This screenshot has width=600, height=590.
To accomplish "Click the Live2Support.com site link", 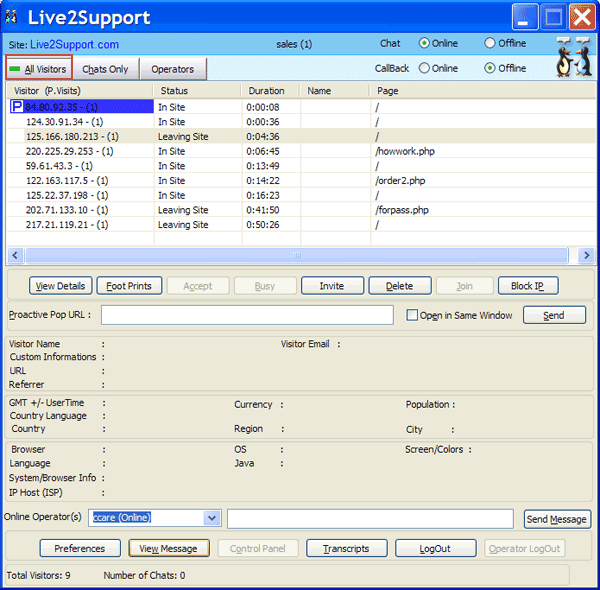I will click(x=74, y=44).
